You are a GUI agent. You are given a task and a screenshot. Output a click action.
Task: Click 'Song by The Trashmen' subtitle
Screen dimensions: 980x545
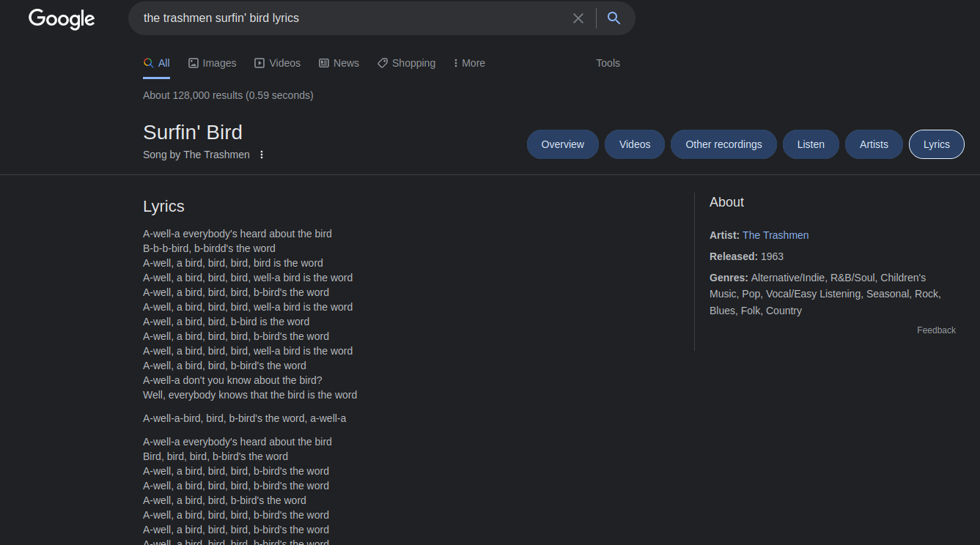pyautogui.click(x=196, y=155)
